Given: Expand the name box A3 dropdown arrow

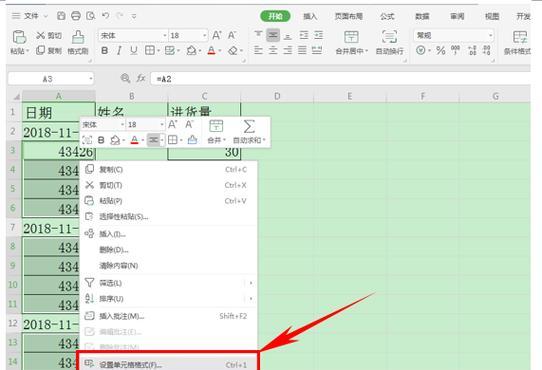Looking at the screenshot, I should 91,79.
